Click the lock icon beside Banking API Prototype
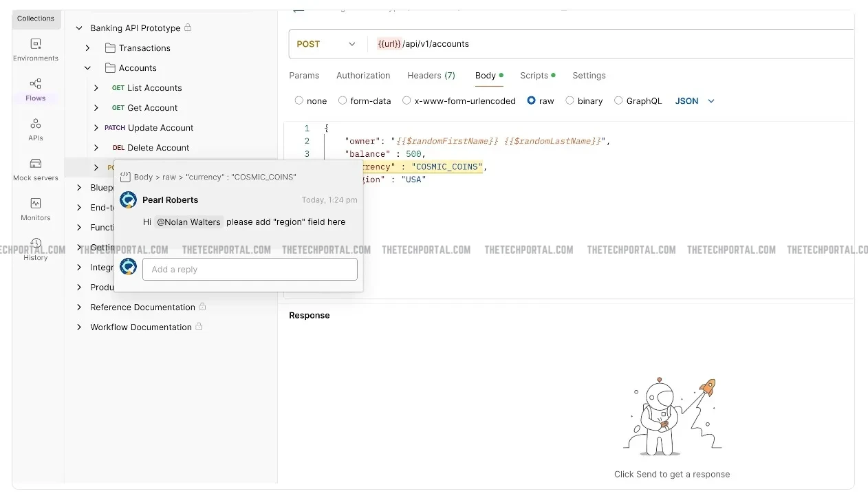This screenshot has height=498, width=868. pos(188,28)
